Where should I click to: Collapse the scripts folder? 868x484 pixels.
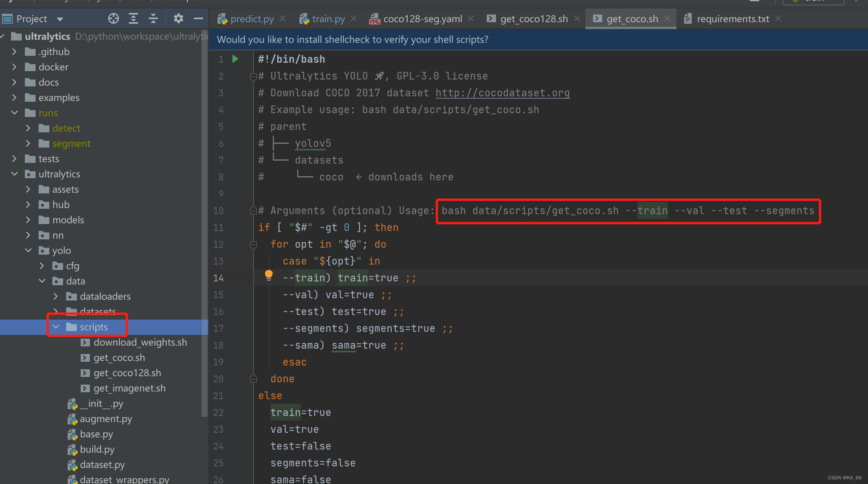pyautogui.click(x=56, y=327)
